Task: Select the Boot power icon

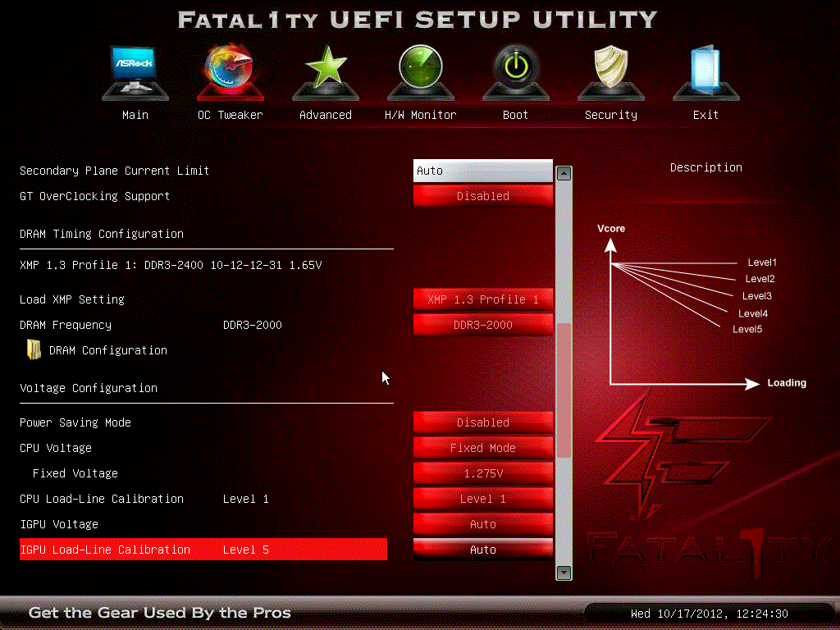Action: tap(516, 72)
